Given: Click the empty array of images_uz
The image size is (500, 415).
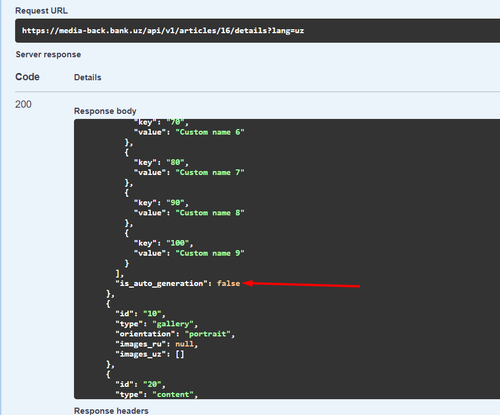Looking at the screenshot, I should 180,354.
